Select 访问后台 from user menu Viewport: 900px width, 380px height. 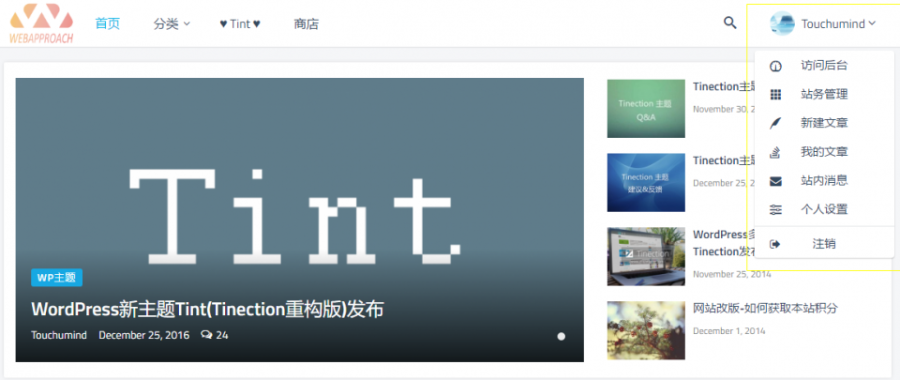pos(824,65)
